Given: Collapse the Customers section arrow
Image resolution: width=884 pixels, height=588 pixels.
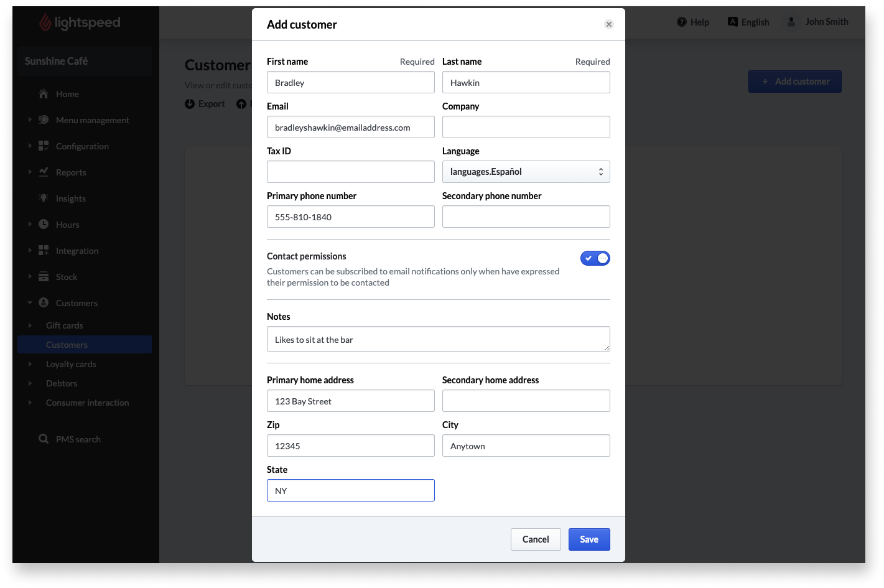Looking at the screenshot, I should (x=30, y=303).
